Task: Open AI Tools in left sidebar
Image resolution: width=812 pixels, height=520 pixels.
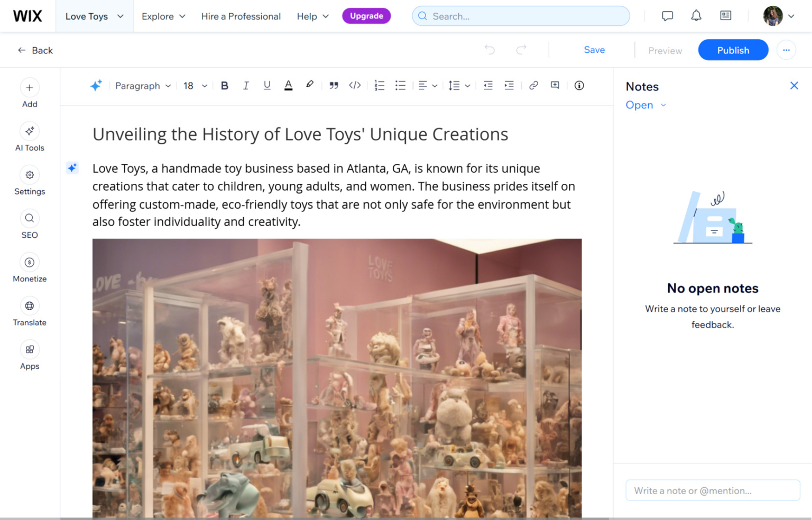Action: coord(30,137)
